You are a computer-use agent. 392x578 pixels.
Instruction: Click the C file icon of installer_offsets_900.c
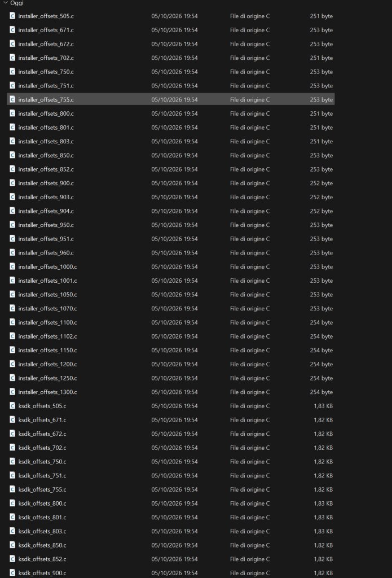(x=12, y=183)
